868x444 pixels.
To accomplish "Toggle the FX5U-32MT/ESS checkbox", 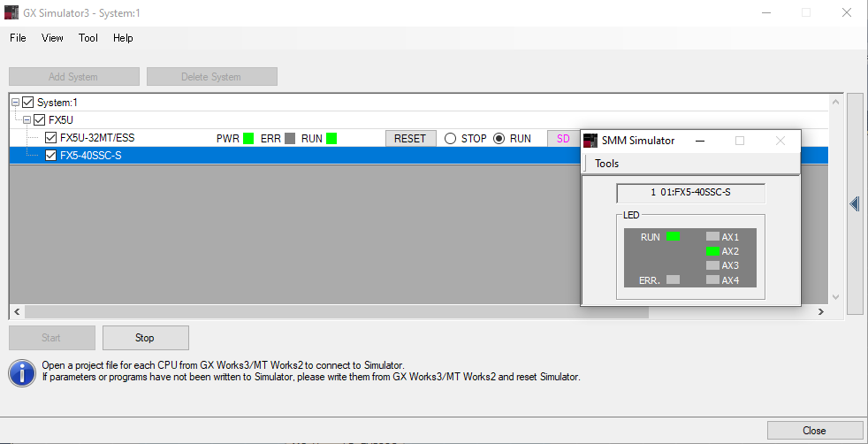I will (50, 138).
